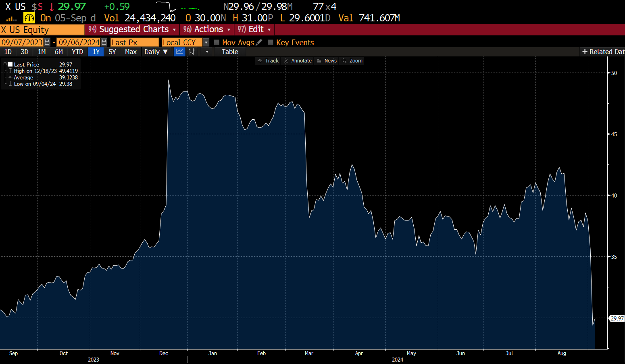Expand the Local CCY currency dropdown
This screenshot has height=364, width=625.
click(206, 42)
